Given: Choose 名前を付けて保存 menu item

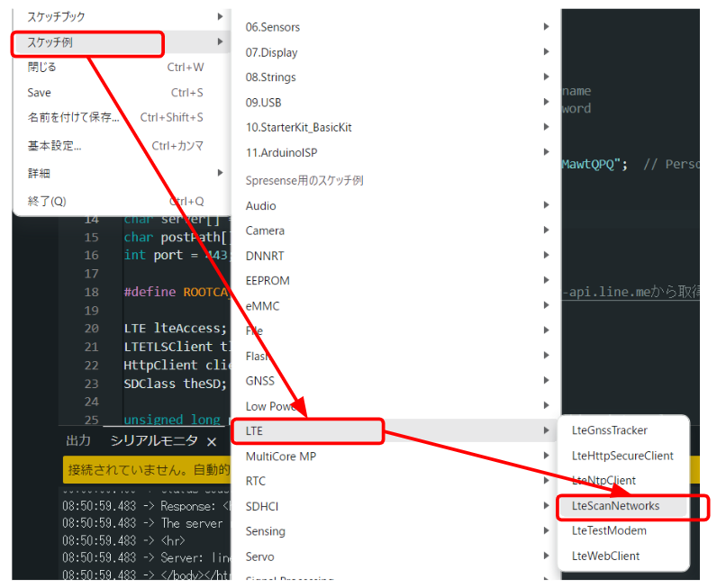Looking at the screenshot, I should click(x=72, y=117).
